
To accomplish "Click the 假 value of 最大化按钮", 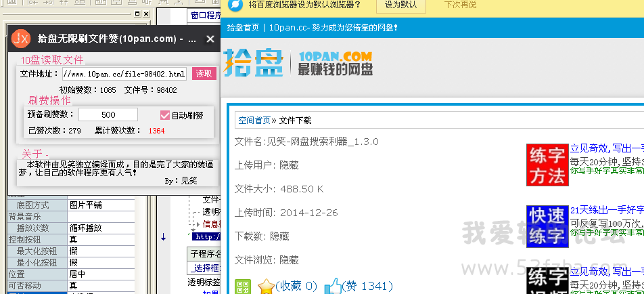I will [x=101, y=251].
